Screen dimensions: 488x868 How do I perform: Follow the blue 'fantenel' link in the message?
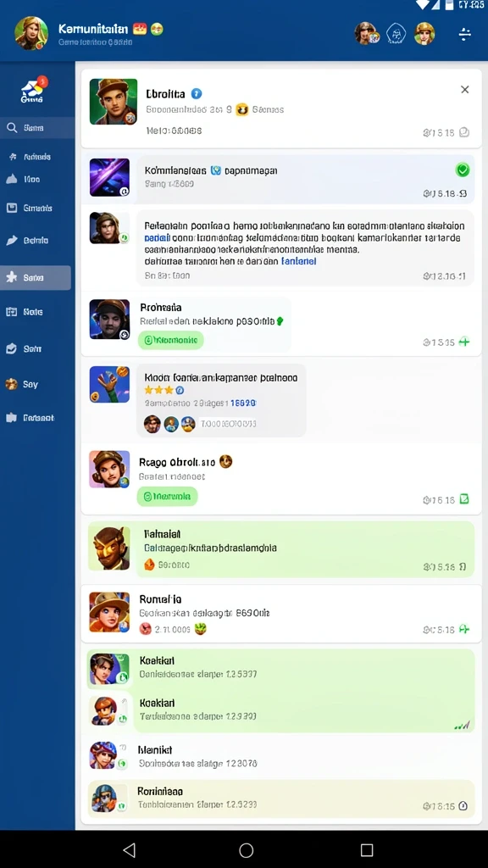pos(298,261)
